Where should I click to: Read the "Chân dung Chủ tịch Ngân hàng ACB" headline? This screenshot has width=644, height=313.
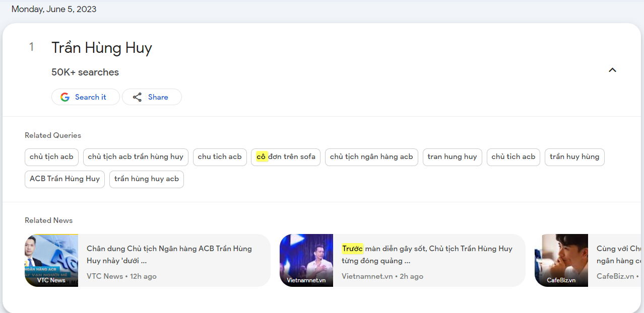coord(169,255)
